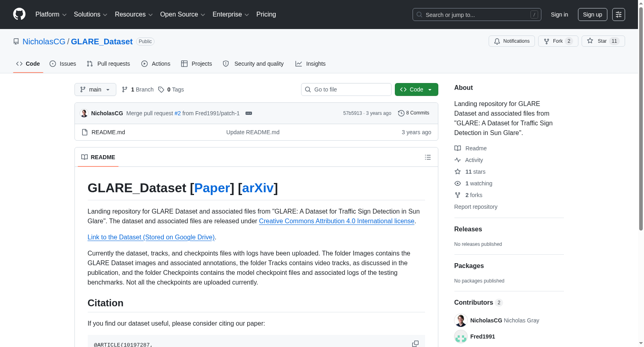Go to Pricing page

pos(266,15)
